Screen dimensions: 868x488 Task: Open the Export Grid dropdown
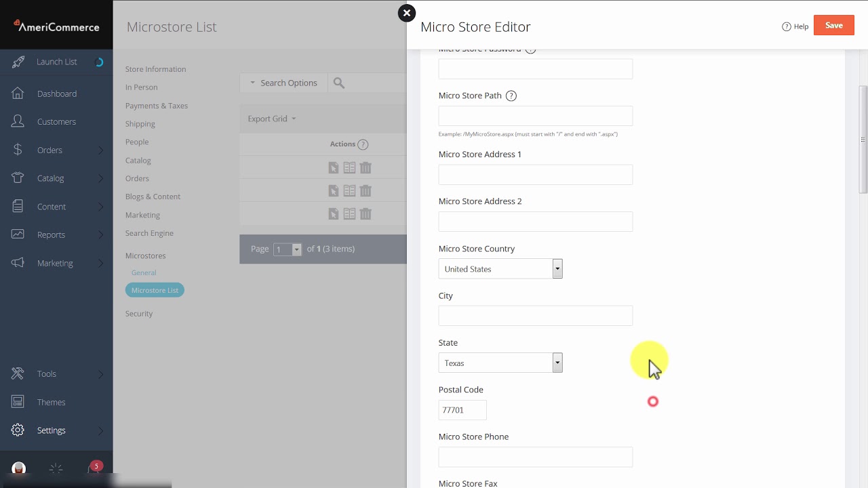coord(272,119)
